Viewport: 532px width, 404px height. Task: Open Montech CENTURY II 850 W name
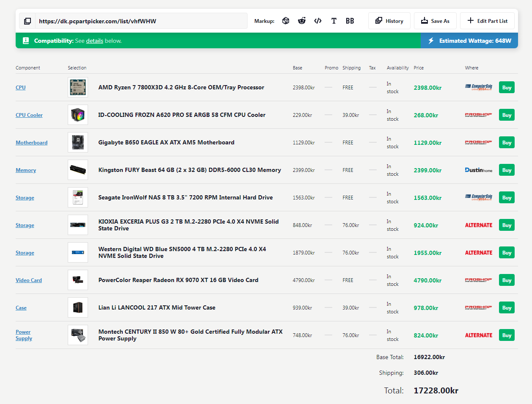(x=190, y=335)
